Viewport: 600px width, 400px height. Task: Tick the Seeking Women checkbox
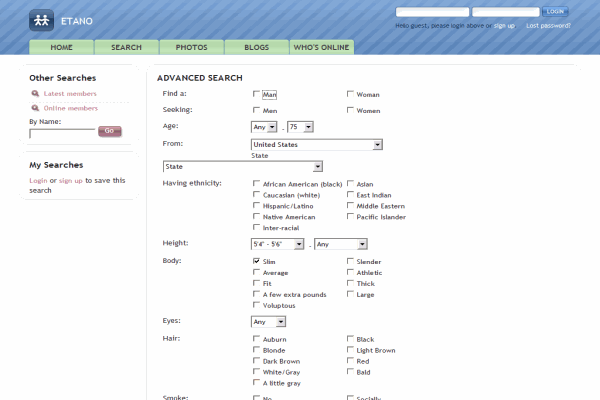[x=350, y=110]
